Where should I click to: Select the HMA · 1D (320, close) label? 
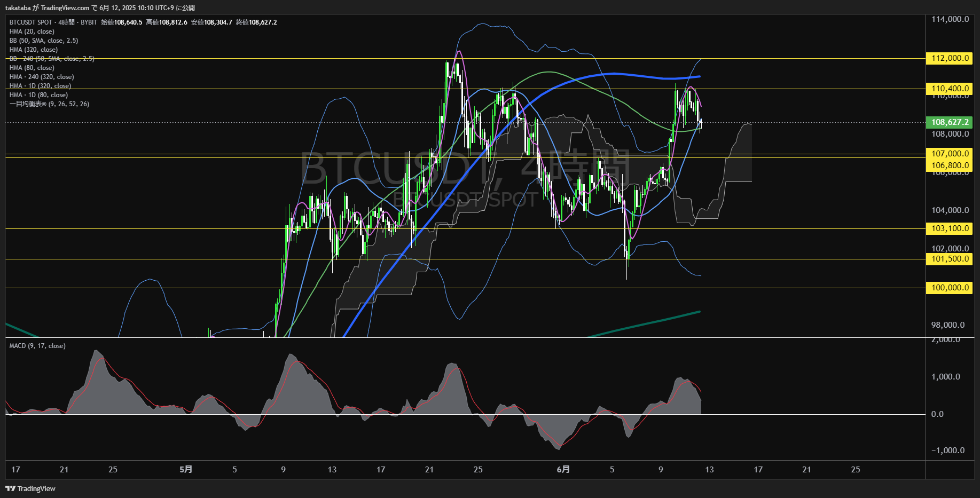[x=40, y=86]
